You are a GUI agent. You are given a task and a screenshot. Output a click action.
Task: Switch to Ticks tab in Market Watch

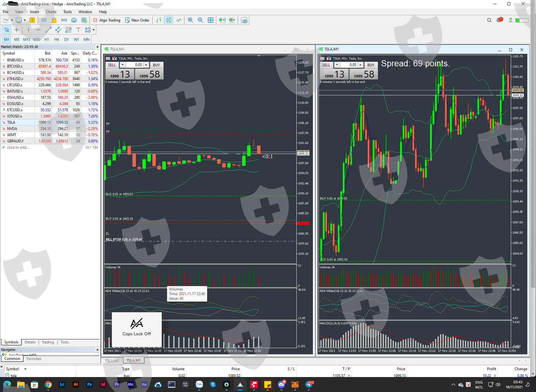click(x=65, y=342)
